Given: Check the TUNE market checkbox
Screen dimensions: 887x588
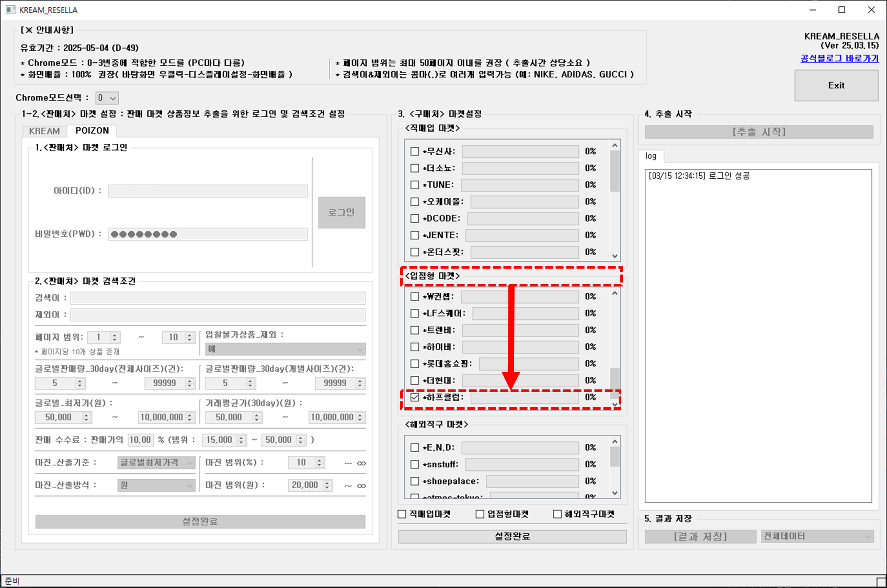Looking at the screenshot, I should (x=415, y=185).
